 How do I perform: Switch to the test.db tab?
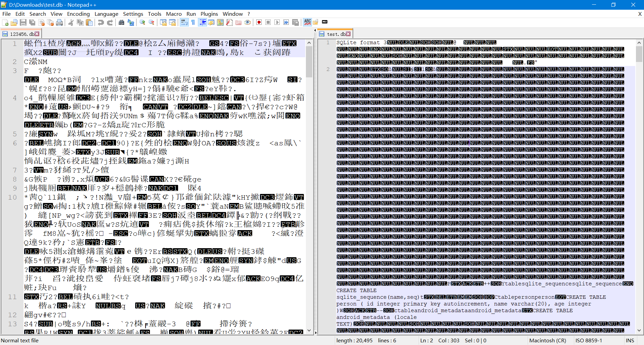coord(335,34)
